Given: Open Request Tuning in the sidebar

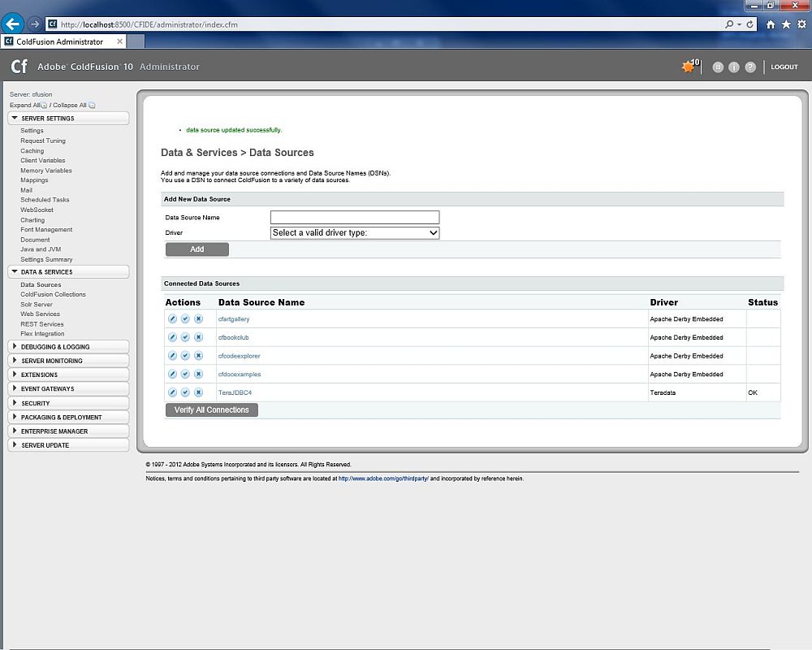Looking at the screenshot, I should click(x=43, y=141).
